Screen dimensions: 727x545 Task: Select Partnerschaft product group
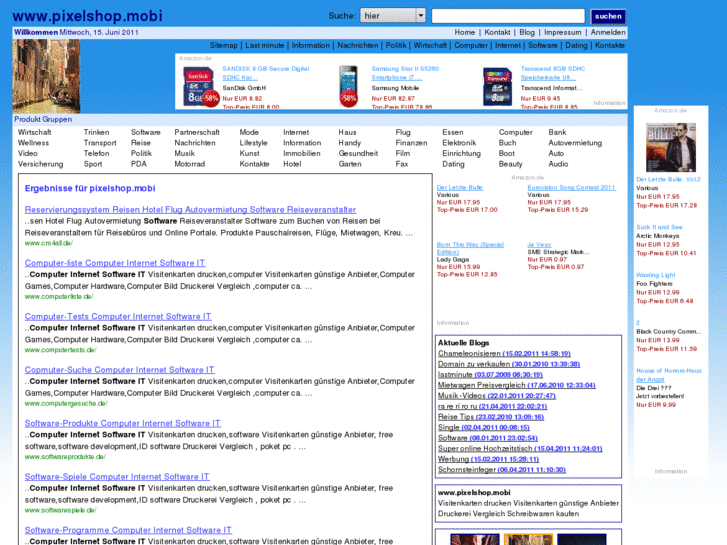point(197,133)
